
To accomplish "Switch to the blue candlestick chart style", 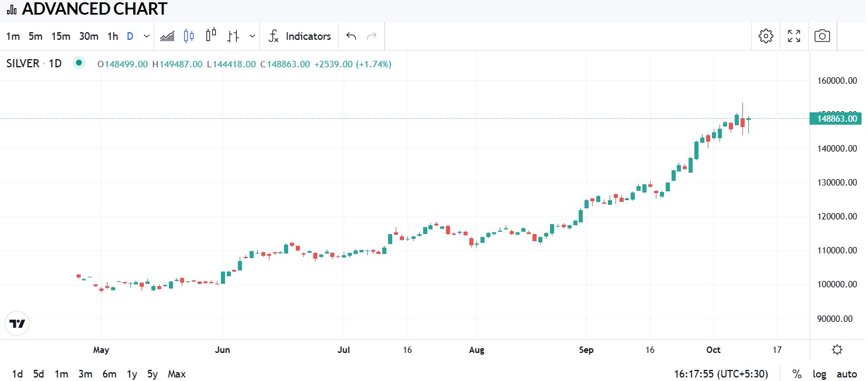I will click(x=189, y=36).
